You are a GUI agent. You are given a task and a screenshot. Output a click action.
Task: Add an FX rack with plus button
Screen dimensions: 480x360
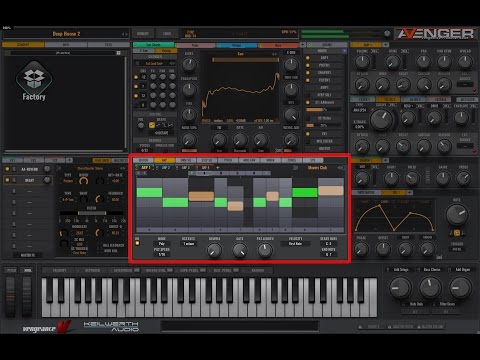(69, 160)
